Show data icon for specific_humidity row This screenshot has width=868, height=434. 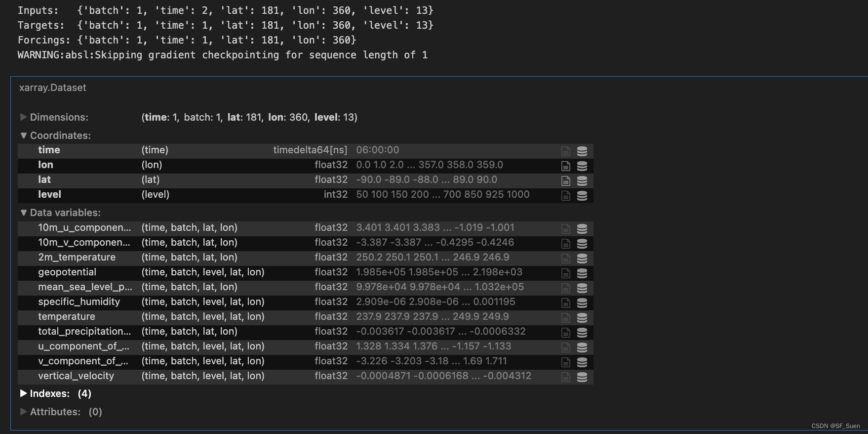[582, 303]
